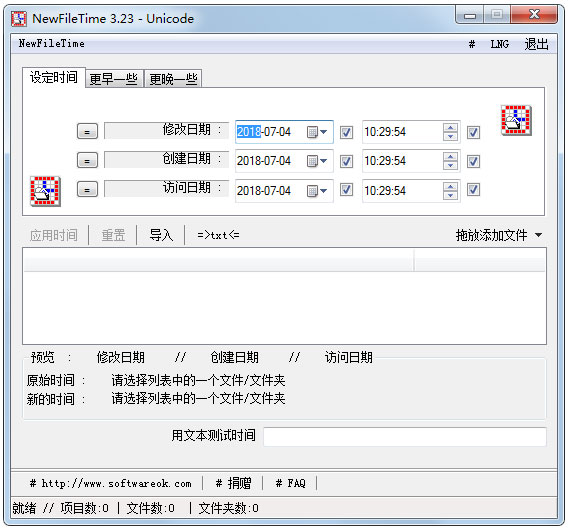Click the NewFileTime app icon in the title bar
The width and height of the screenshot is (569, 529).
[19, 19]
